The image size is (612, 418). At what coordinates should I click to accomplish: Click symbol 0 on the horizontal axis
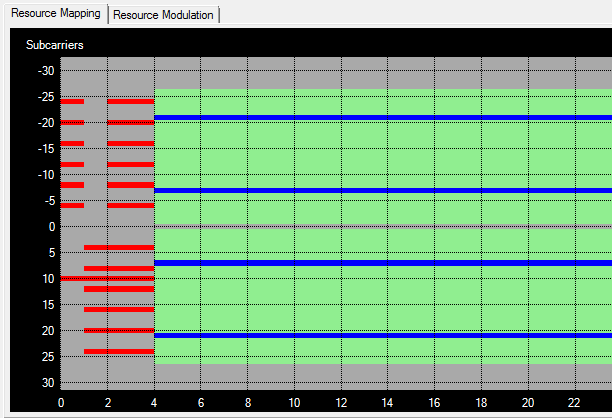click(x=61, y=403)
